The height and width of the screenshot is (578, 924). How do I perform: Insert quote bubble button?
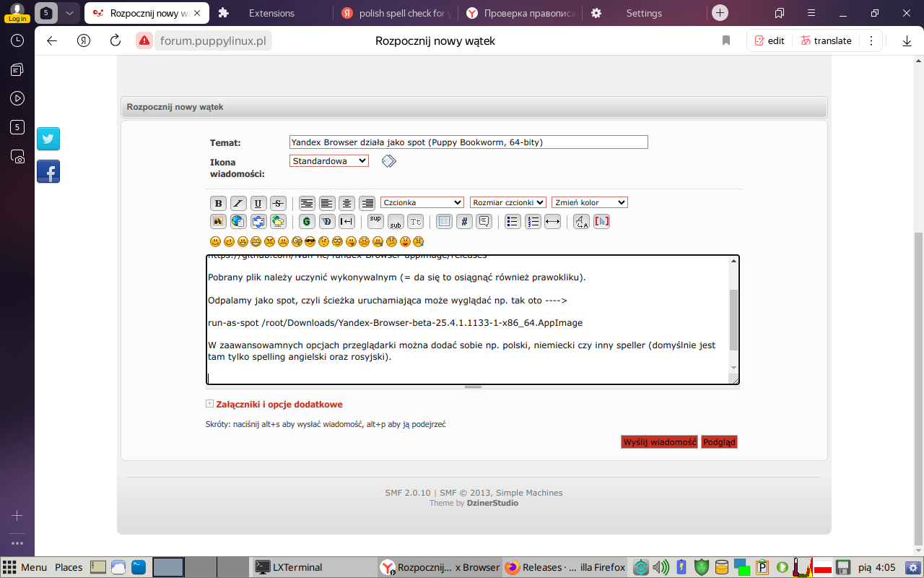[x=484, y=222]
